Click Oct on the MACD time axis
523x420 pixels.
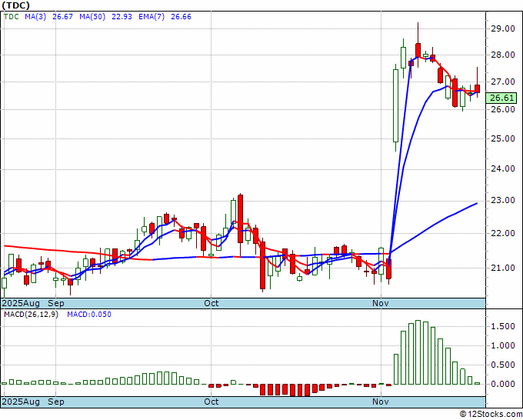tap(212, 402)
